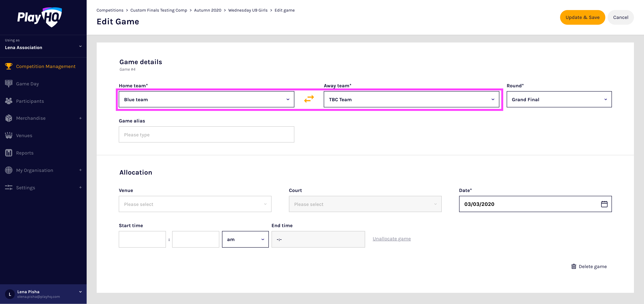The width and height of the screenshot is (644, 304).
Task: Expand the Settings submenu
Action: (80, 188)
